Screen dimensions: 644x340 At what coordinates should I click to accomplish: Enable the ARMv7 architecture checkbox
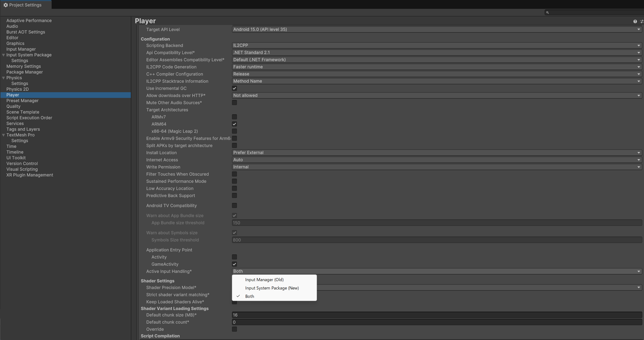point(234,117)
